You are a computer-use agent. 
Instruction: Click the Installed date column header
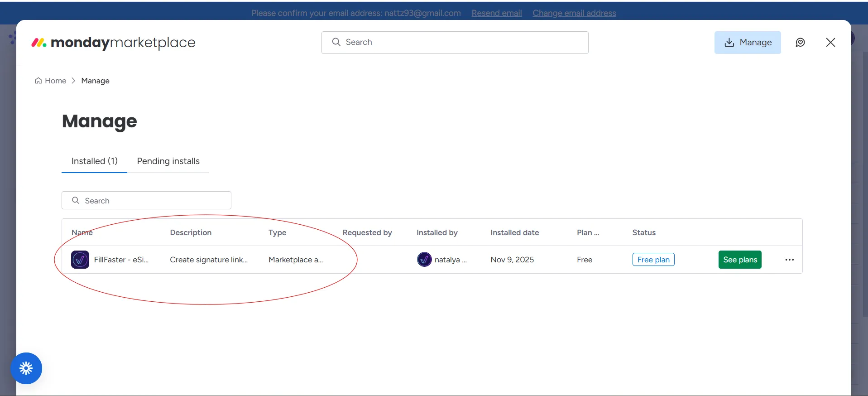tap(514, 232)
